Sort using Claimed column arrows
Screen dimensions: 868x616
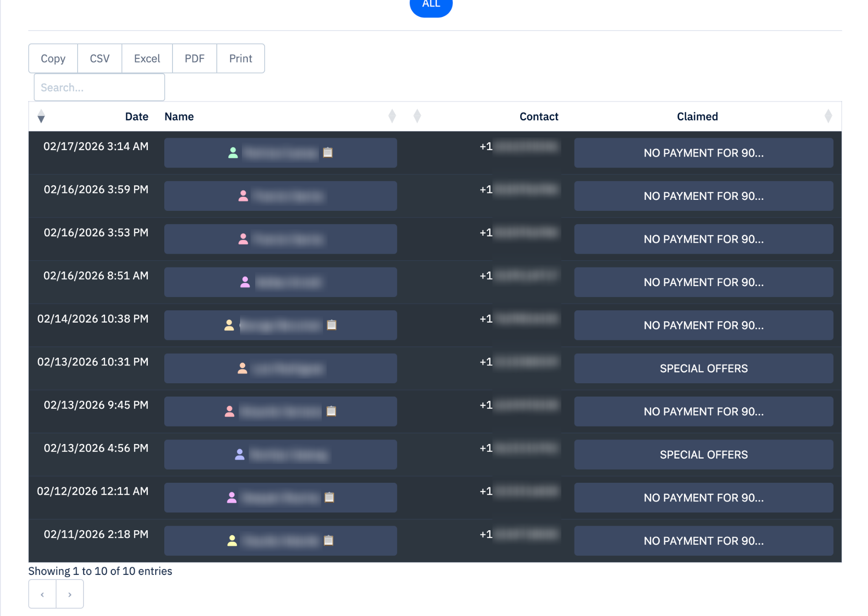(x=828, y=116)
